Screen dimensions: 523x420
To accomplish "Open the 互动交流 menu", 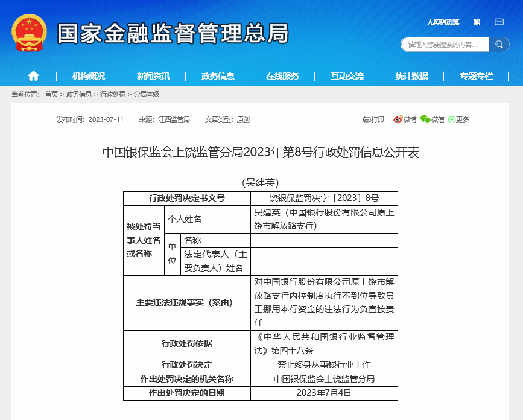I will [x=347, y=77].
